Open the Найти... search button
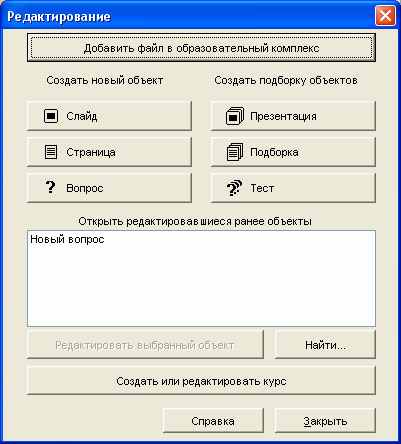This screenshot has height=444, width=401. 325,345
